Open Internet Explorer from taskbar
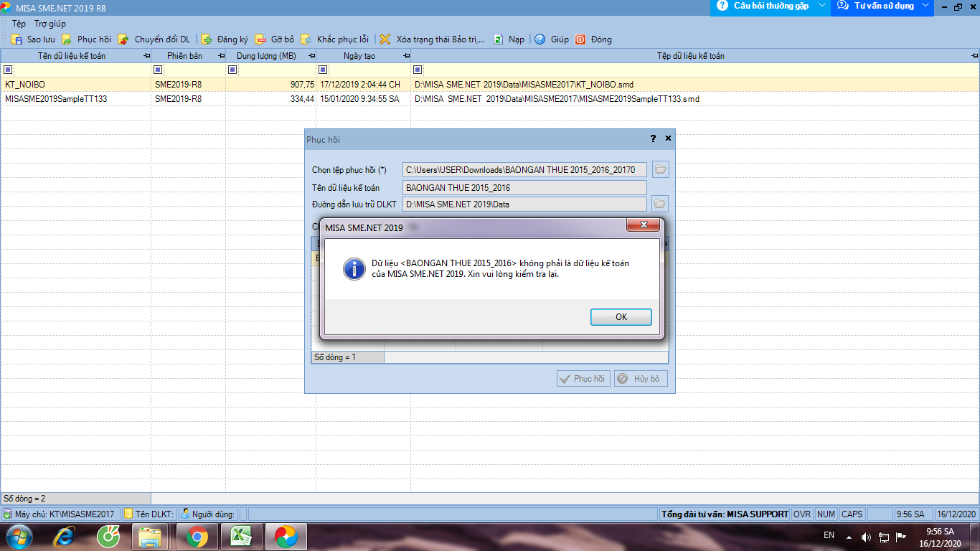The width and height of the screenshot is (980, 551). [x=65, y=537]
